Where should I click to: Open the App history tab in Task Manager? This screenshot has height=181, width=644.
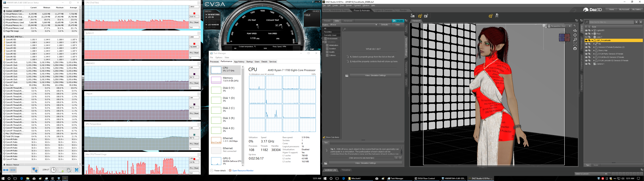pyautogui.click(x=239, y=62)
